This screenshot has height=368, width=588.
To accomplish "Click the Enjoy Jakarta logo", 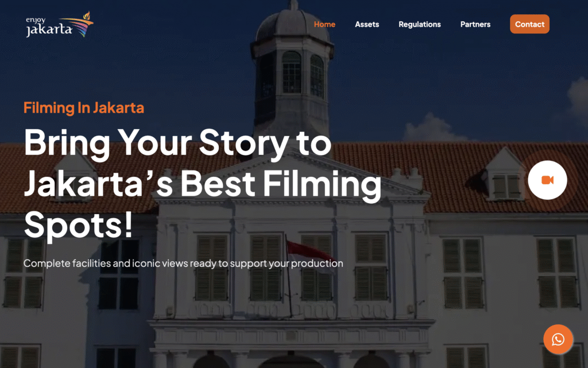I will click(59, 24).
